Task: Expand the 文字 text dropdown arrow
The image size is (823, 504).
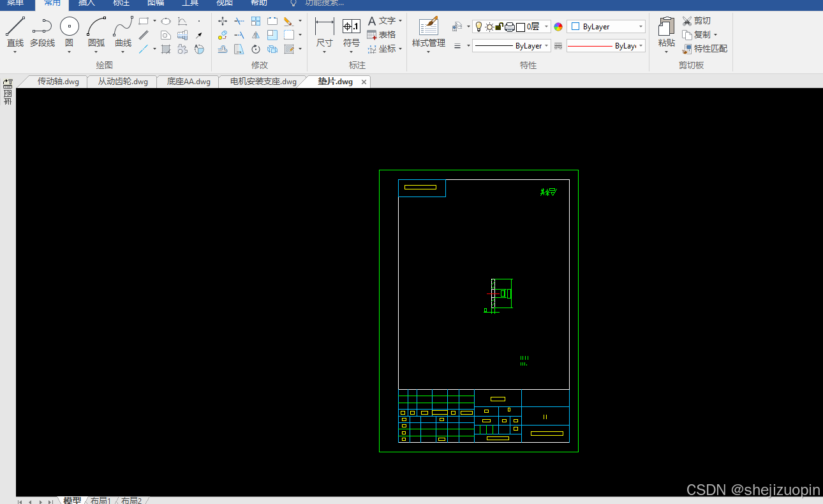Action: (400, 21)
